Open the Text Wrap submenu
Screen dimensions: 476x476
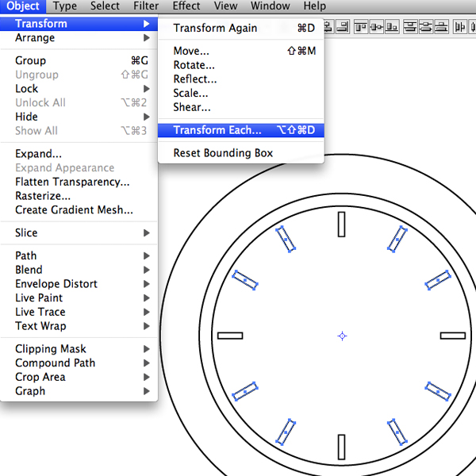[x=79, y=326]
